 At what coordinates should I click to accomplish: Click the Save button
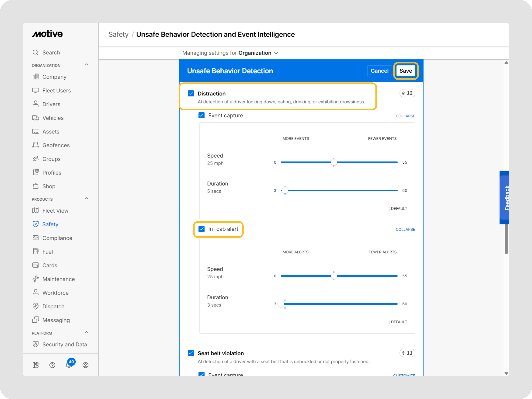[x=405, y=71]
